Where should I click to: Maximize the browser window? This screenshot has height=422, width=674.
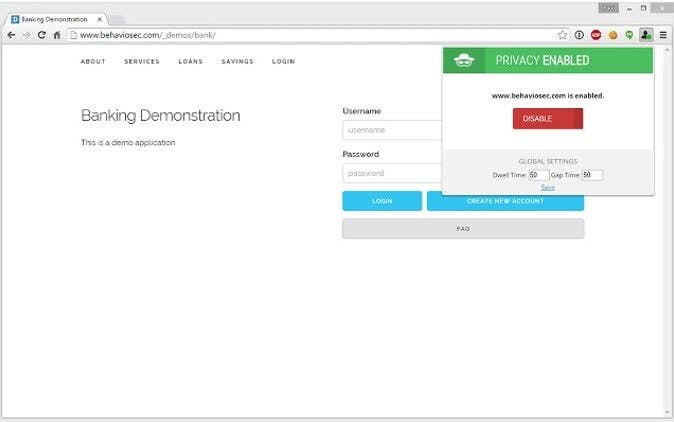tap(643, 8)
